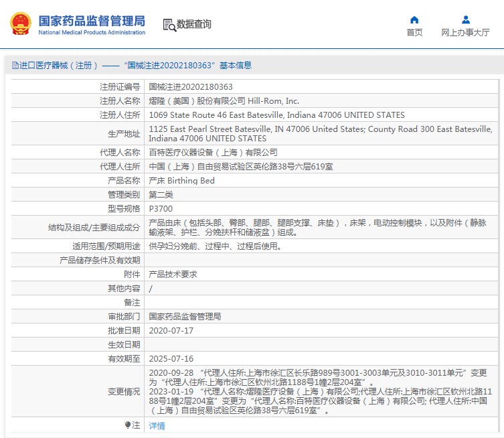Image resolution: width=504 pixels, height=438 pixels.
Task: Select registrant name Hill-Rom, Inc. cell
Action: point(224,101)
